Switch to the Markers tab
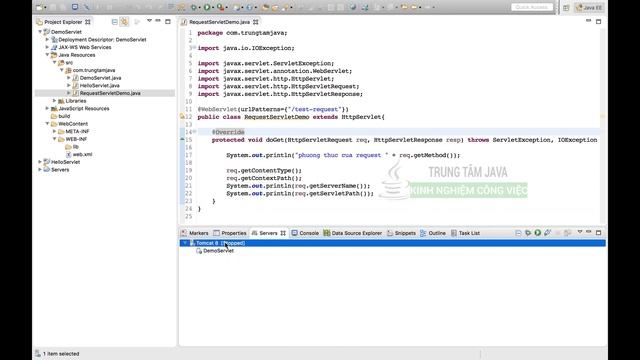The image size is (640, 360). tap(195, 233)
